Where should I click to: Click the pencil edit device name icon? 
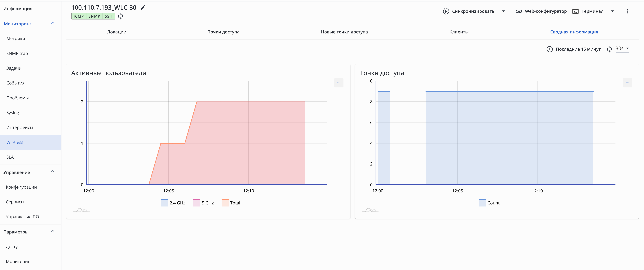click(143, 8)
